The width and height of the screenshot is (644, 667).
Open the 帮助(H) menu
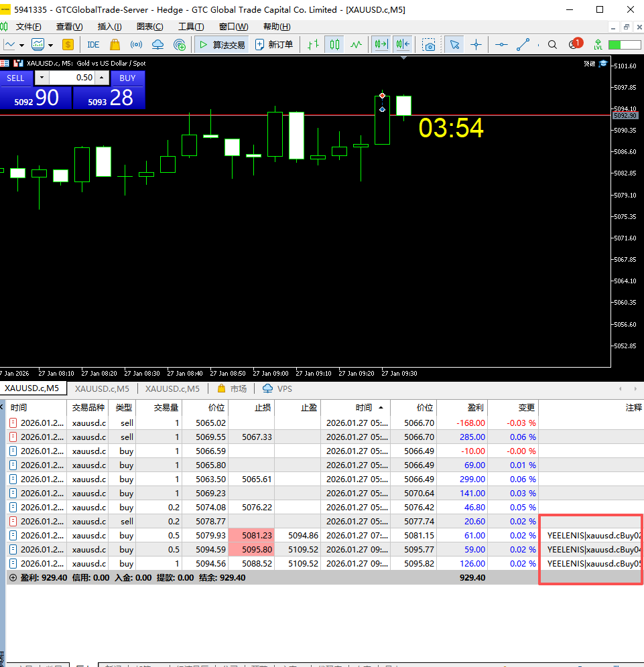tap(277, 27)
